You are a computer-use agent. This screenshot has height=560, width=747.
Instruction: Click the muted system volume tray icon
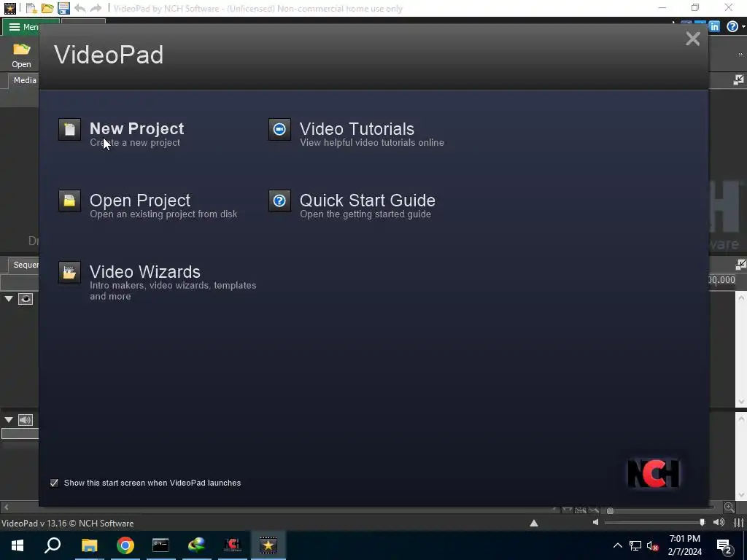coord(653,545)
